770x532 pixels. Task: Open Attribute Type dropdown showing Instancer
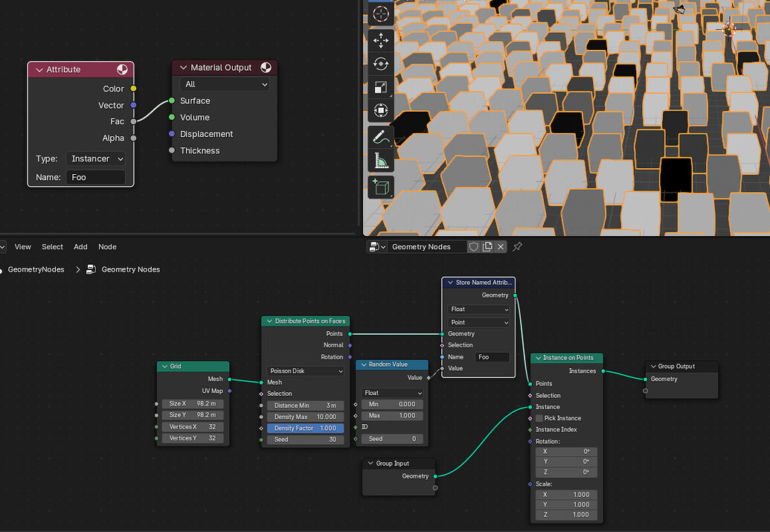[96, 158]
